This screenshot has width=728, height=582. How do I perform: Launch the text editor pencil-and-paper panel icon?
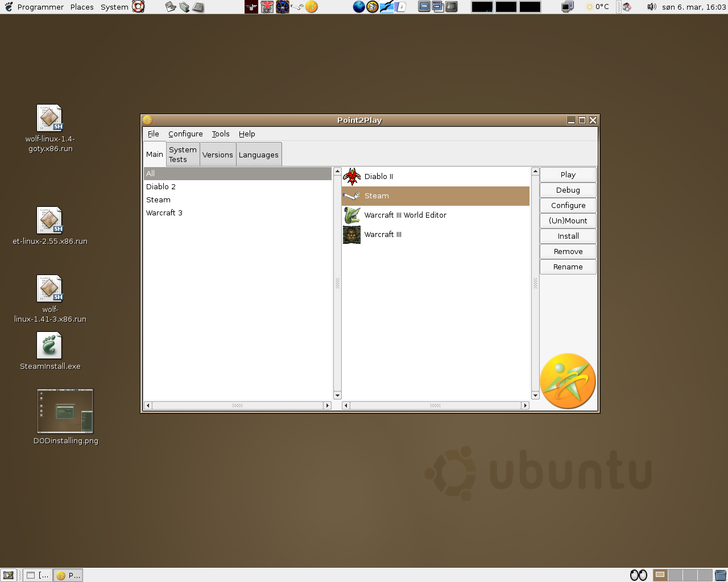tap(171, 7)
